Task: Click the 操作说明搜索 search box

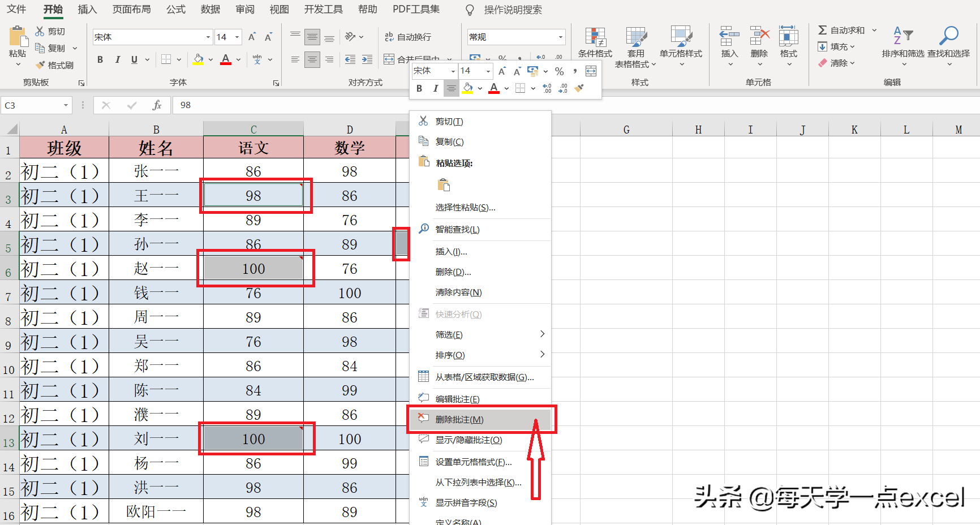Action: (513, 10)
